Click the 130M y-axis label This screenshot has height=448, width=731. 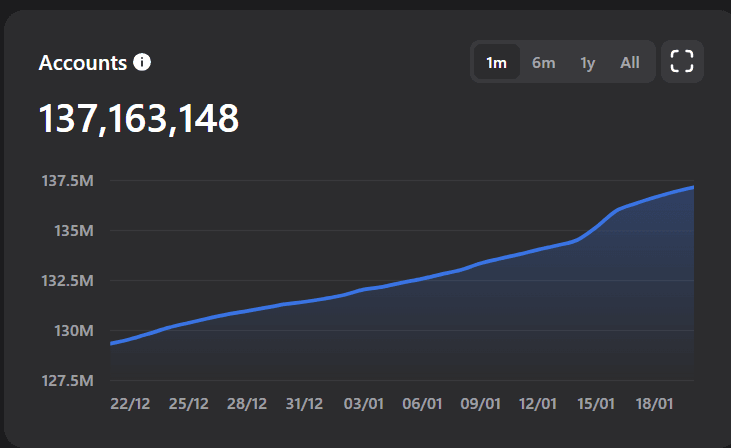tap(73, 331)
